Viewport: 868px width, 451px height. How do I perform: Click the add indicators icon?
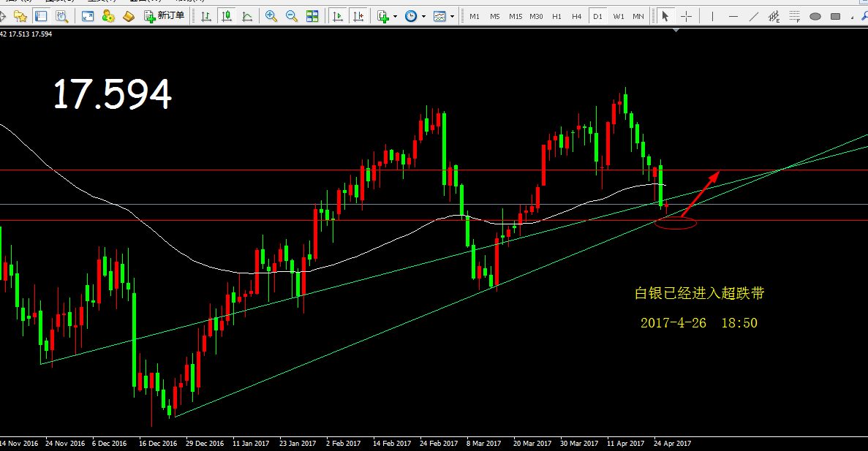383,16
